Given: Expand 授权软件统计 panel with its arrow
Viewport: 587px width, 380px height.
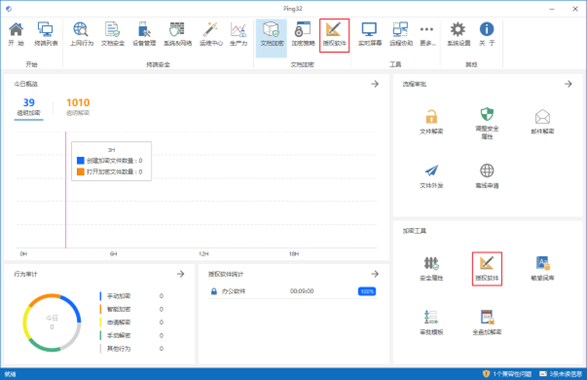Looking at the screenshot, I should [x=375, y=274].
